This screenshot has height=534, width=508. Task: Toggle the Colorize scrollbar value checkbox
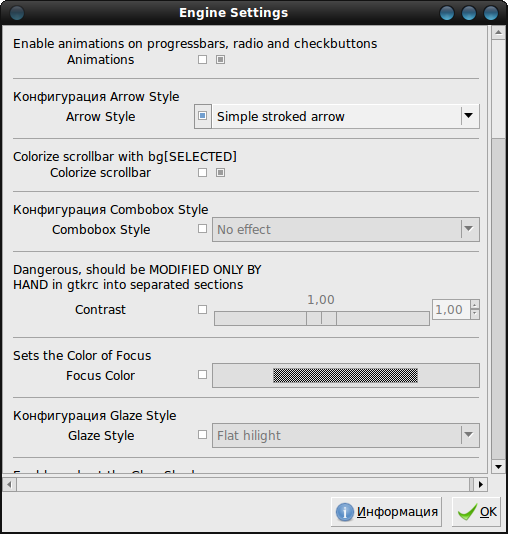220,173
